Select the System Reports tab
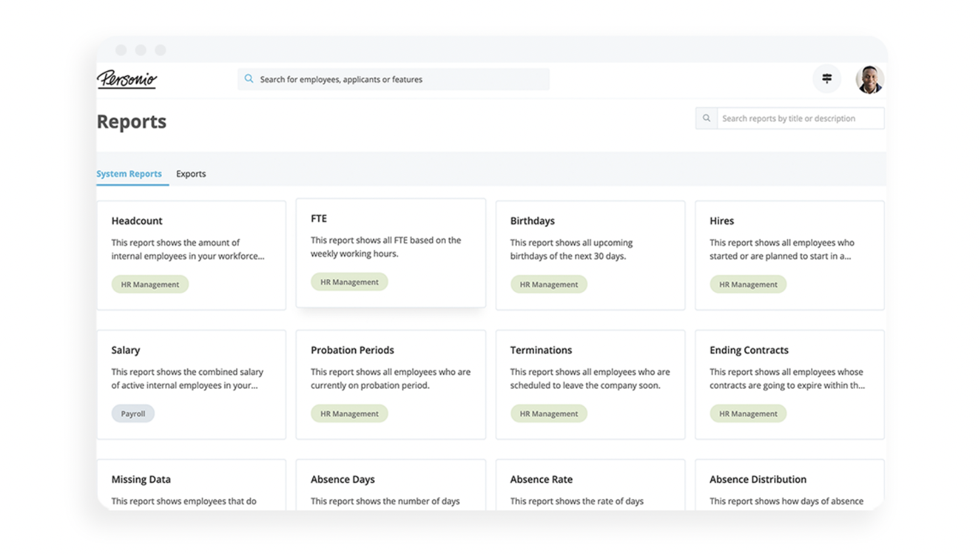The image size is (980, 554). point(129,174)
